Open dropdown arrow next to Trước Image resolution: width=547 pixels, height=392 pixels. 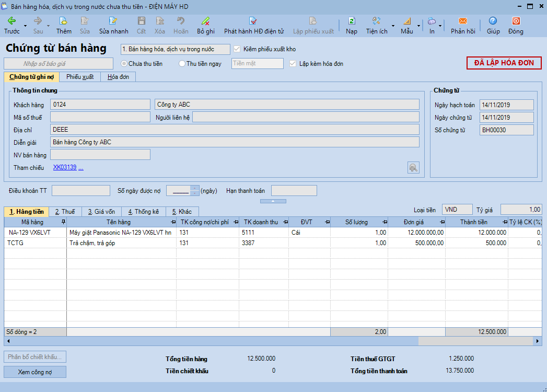click(x=25, y=26)
